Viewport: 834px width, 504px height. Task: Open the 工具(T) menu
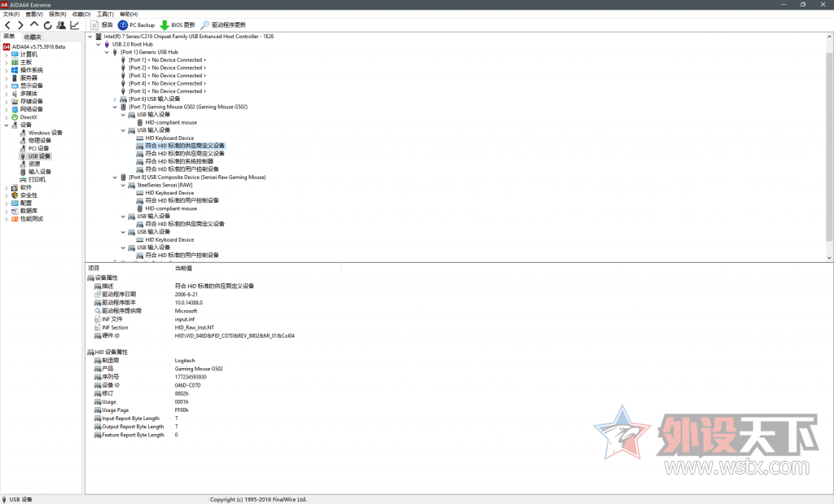[105, 15]
